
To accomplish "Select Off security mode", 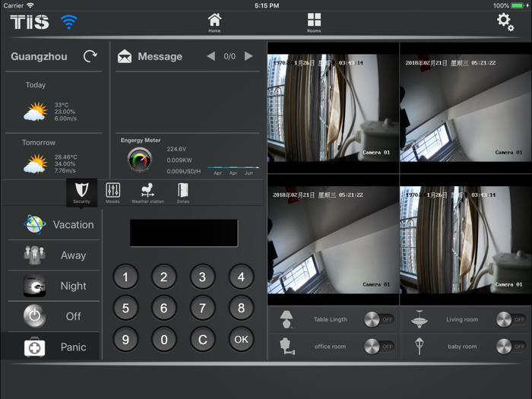I will 54,316.
